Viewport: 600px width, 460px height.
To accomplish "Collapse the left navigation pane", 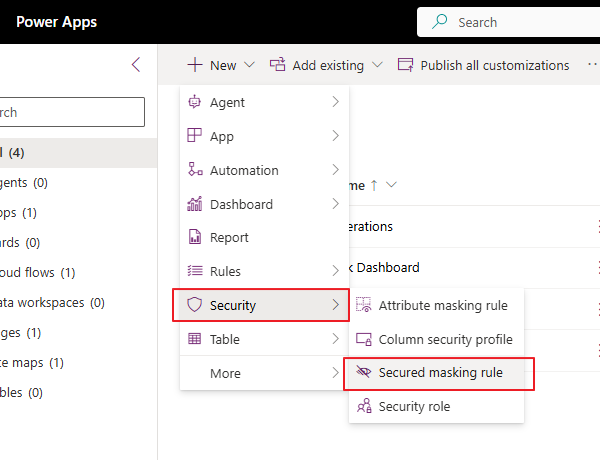I will (x=136, y=65).
